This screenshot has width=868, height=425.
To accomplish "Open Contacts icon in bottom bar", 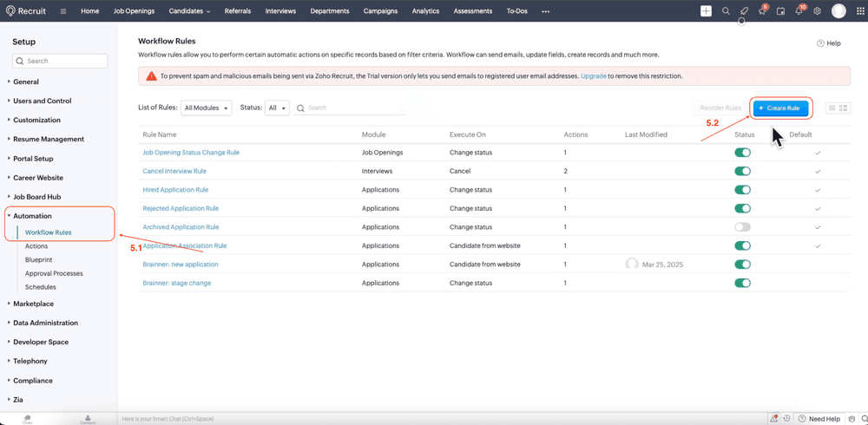I will point(88,419).
